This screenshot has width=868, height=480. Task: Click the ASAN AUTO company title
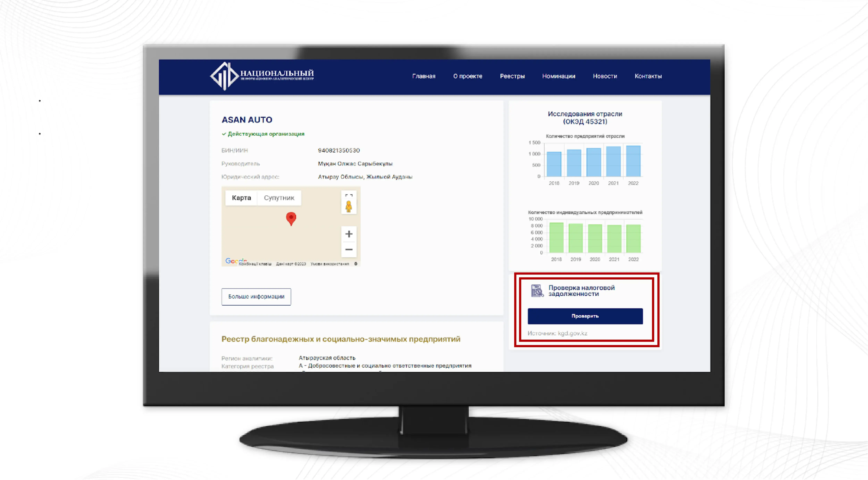[247, 120]
